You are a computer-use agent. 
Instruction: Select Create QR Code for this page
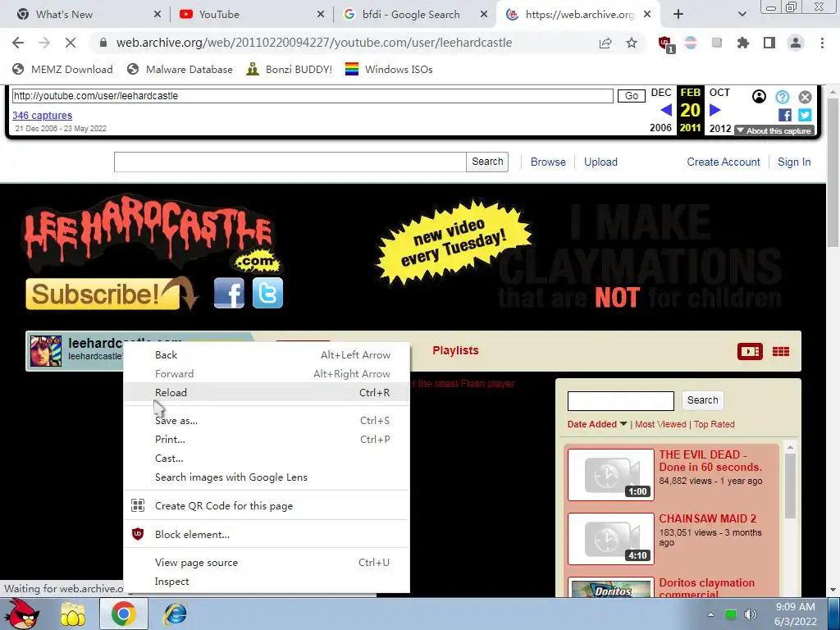pyautogui.click(x=267, y=505)
